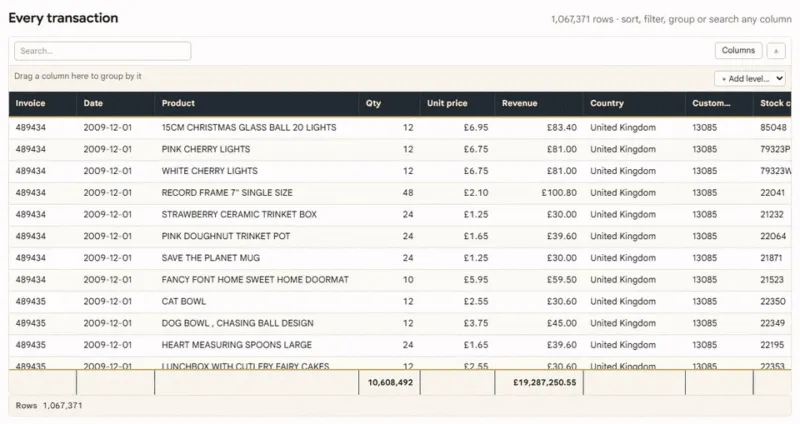Click invoice 489435 in CAT BOWL row
The height and width of the screenshot is (424, 800).
pyautogui.click(x=42, y=302)
